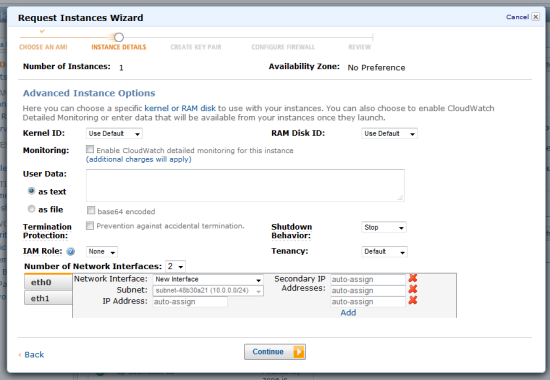Remove the third secondary IP address entry
Image resolution: width=550 pixels, height=380 pixels.
click(x=413, y=300)
